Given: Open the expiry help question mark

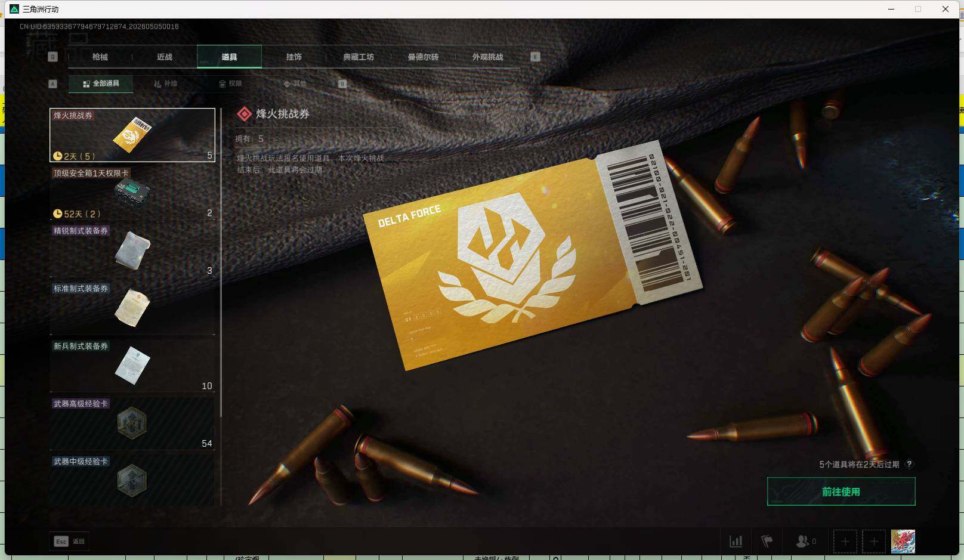Looking at the screenshot, I should (909, 464).
